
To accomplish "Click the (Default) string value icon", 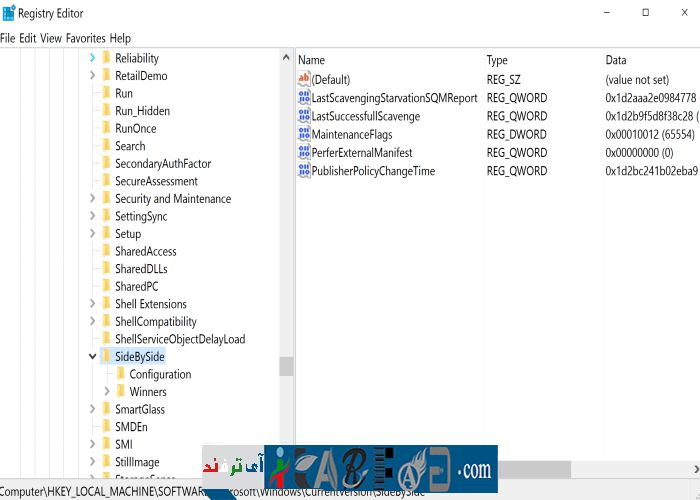I will (304, 79).
